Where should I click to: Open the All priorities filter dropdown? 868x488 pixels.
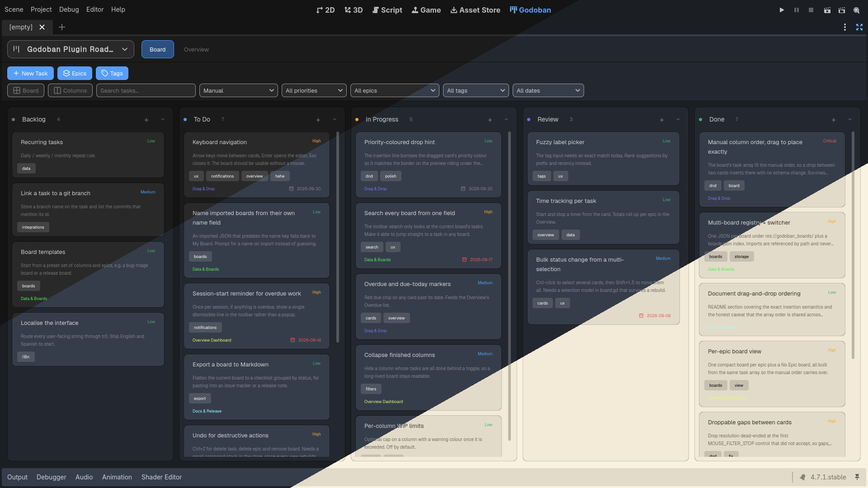point(314,90)
